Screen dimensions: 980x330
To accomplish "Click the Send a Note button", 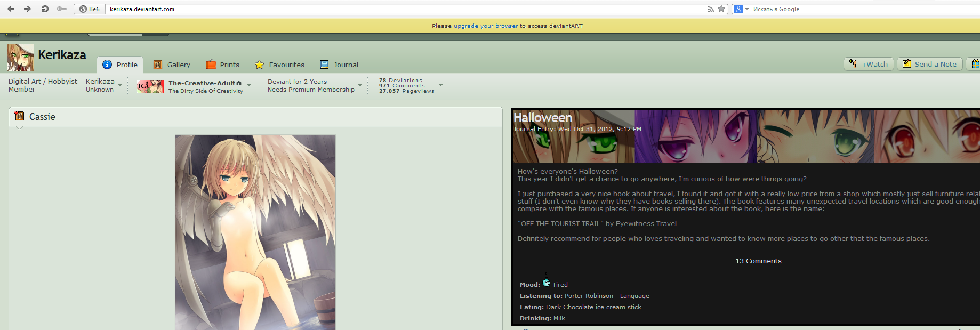I will 930,64.
